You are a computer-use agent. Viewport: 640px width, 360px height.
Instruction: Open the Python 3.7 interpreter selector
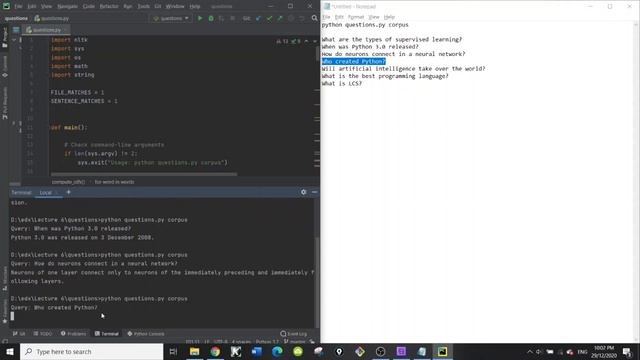pos(267,342)
